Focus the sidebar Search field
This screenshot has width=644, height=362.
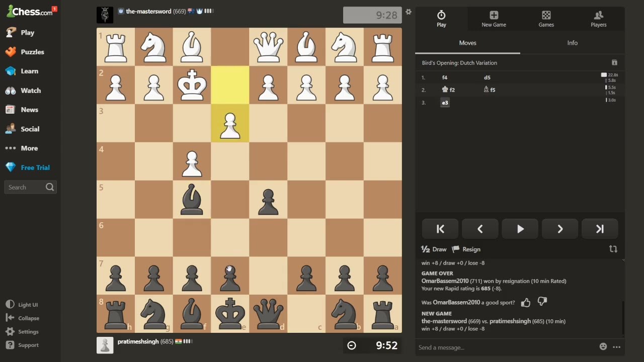(30, 187)
